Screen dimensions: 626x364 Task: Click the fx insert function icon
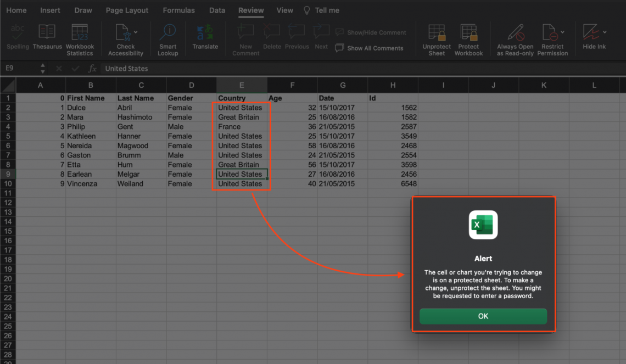point(92,68)
